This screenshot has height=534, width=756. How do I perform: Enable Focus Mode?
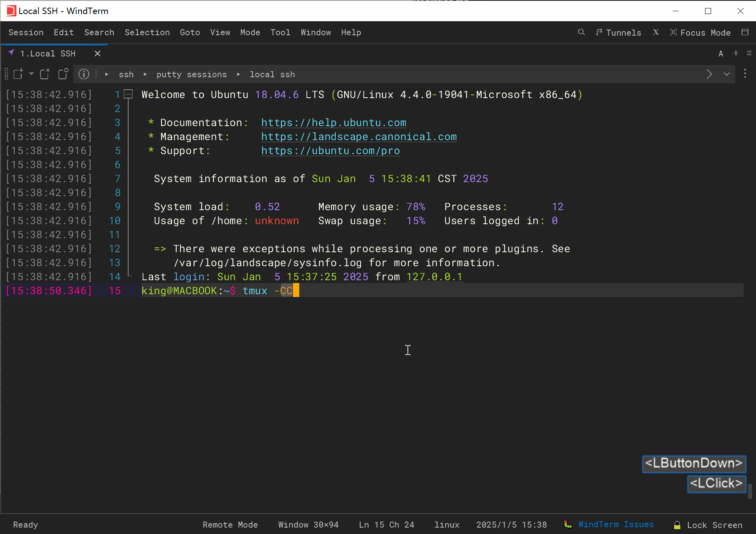point(701,33)
